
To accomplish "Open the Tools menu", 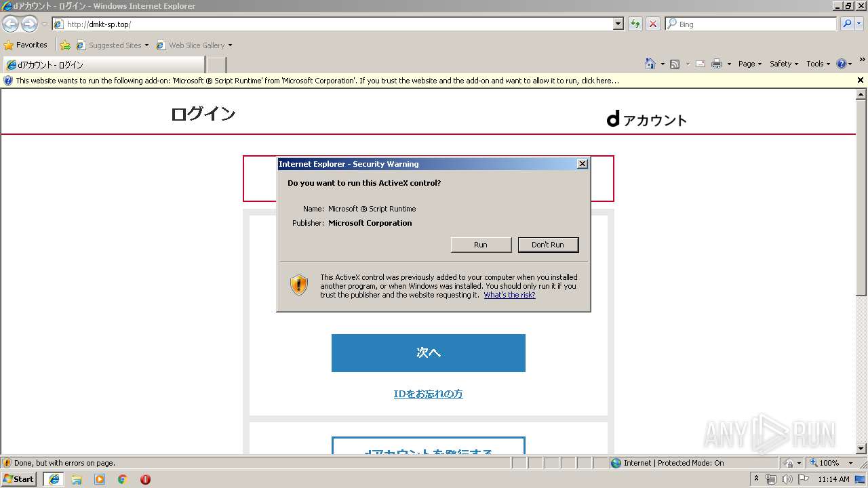I will click(x=818, y=64).
